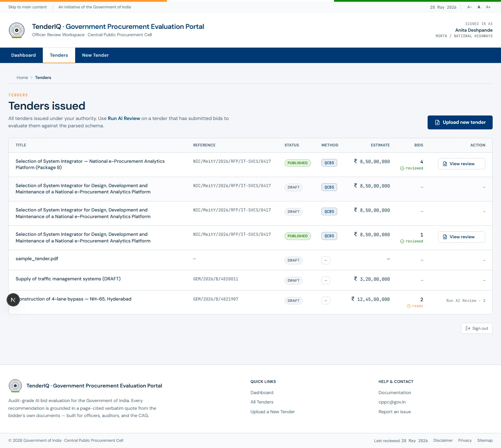Click the ACTION column header
This screenshot has height=448, width=501.
pyautogui.click(x=478, y=145)
